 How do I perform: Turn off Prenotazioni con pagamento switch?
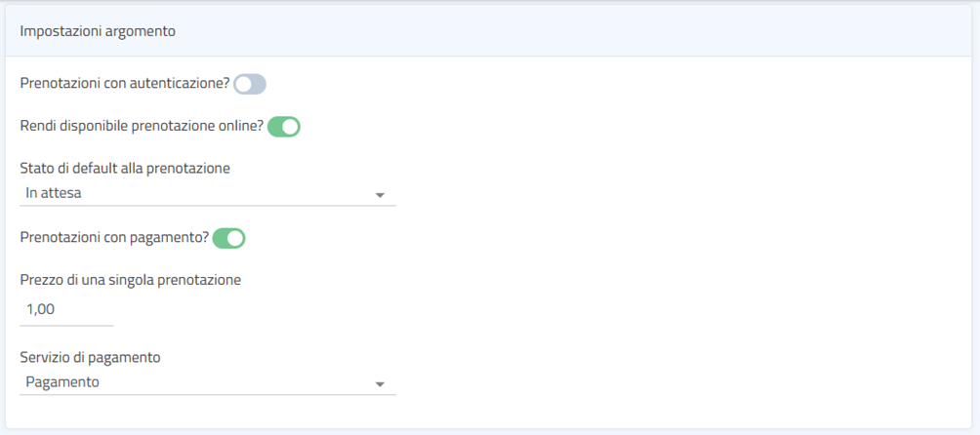[228, 238]
